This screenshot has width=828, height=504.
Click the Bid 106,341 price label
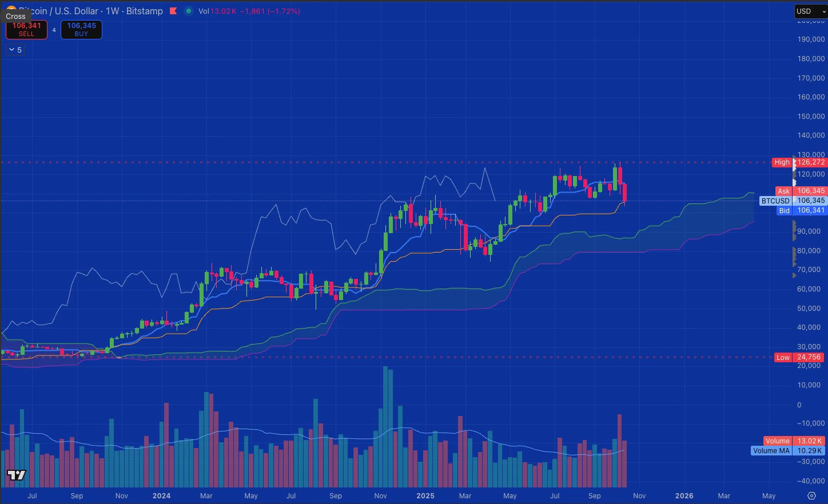(802, 210)
